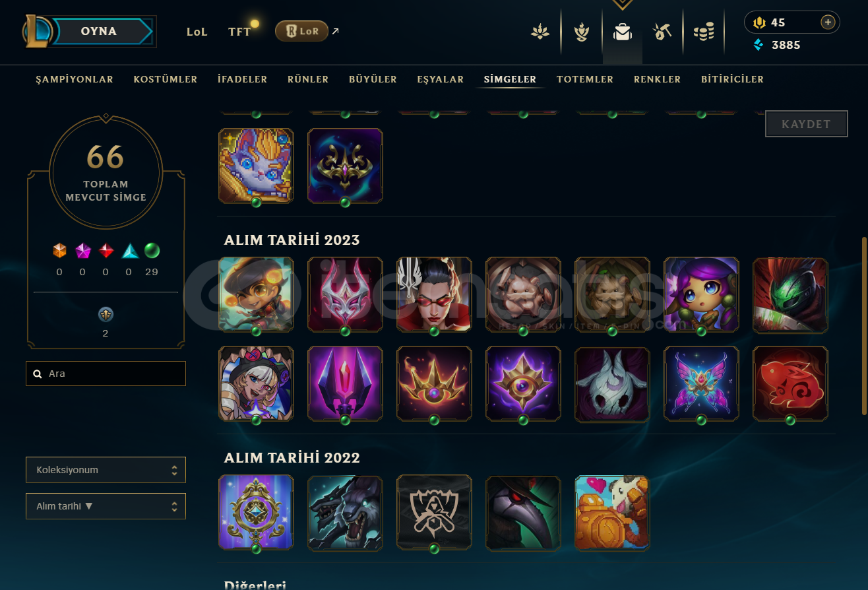Screen dimensions: 868x590
Task: Click the OYNA play button
Action: [99, 31]
